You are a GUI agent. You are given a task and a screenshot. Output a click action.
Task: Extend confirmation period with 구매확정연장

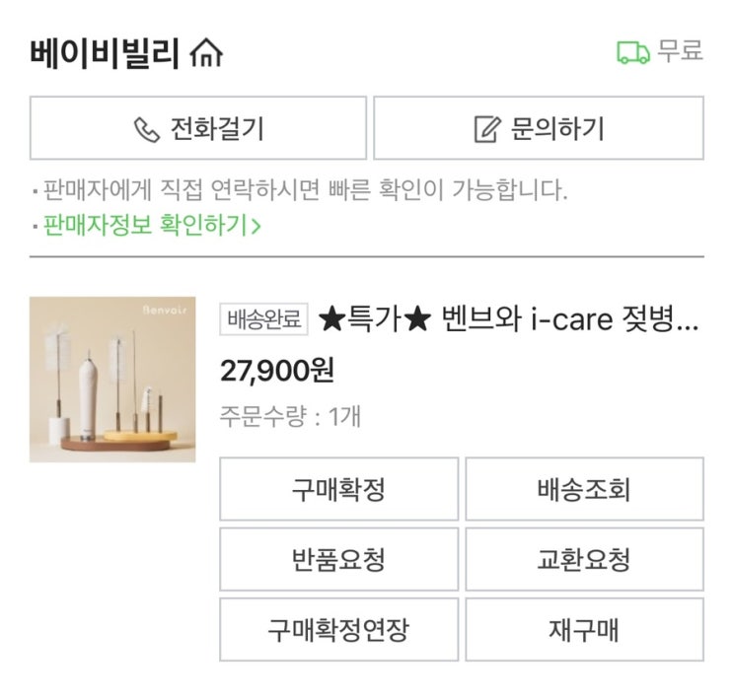pyautogui.click(x=338, y=630)
